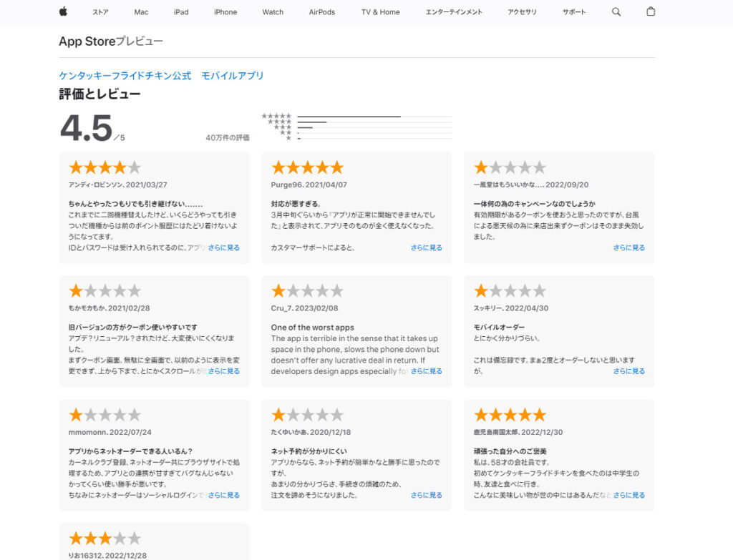Open the Watch menu item
Screen dimensions: 733x560
point(273,12)
